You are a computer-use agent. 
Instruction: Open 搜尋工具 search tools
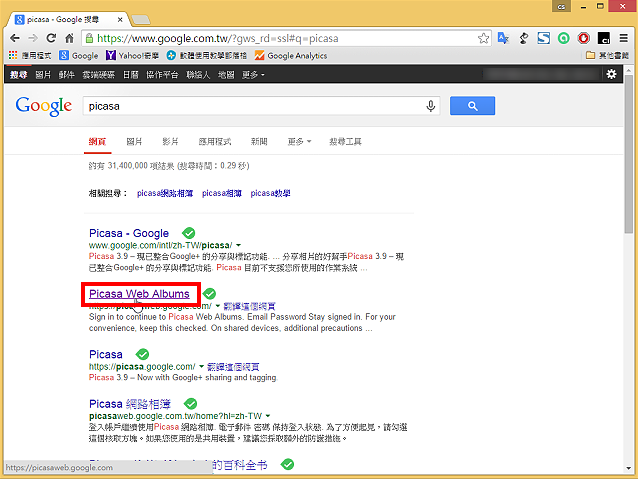click(x=345, y=142)
